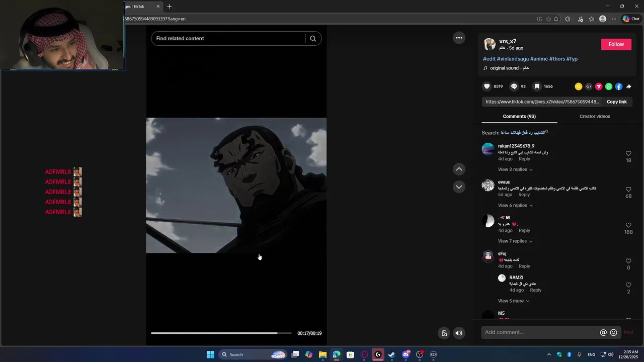Open Discord from taskbar

(x=406, y=354)
